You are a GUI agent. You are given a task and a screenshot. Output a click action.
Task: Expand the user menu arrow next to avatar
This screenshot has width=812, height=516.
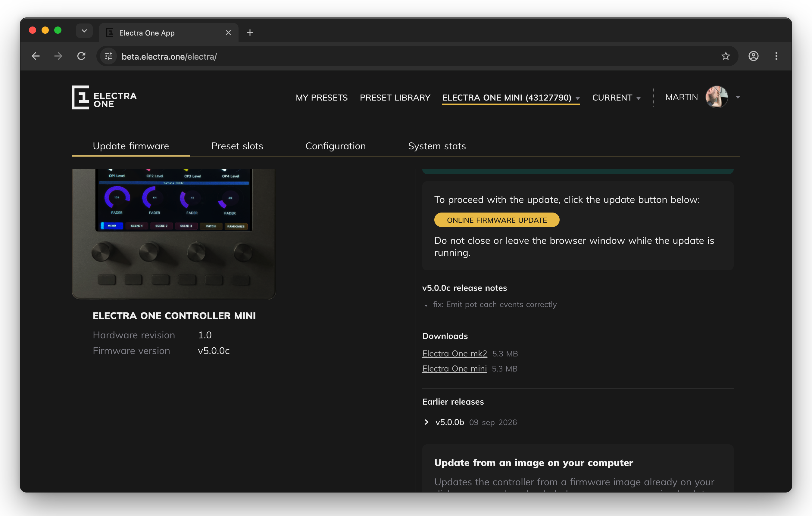click(x=738, y=97)
